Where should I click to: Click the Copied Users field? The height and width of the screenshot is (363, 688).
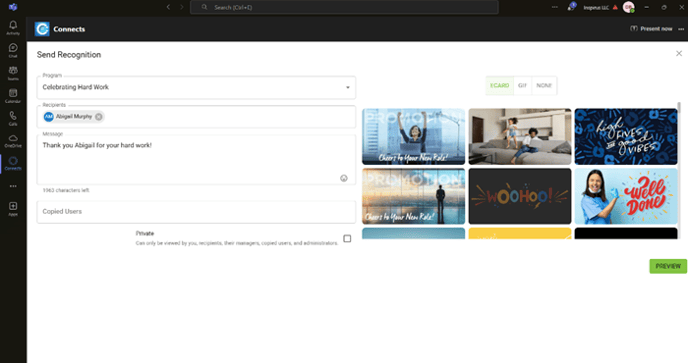tap(196, 212)
